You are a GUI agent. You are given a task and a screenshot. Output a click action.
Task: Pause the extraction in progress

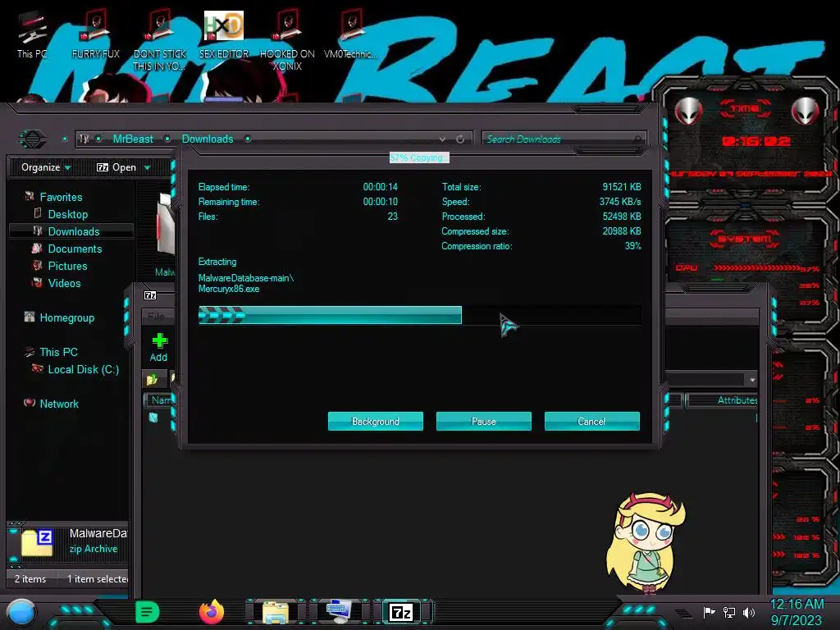pos(484,421)
